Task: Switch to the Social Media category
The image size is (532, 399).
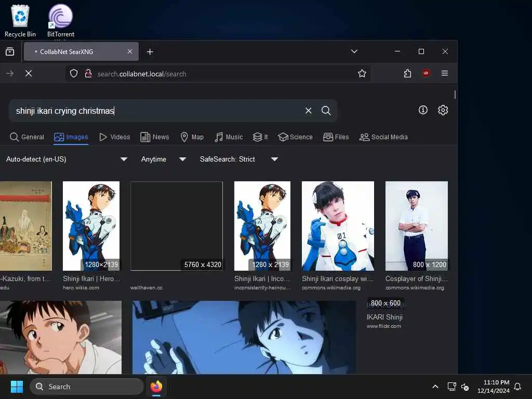Action: pos(383,137)
